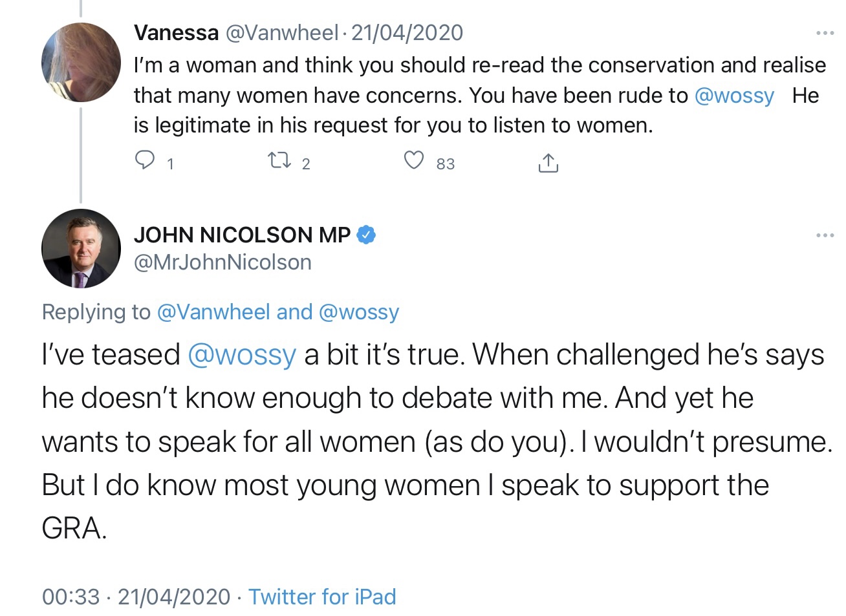846x616 pixels.
Task: Click the reply icon on Vanessa's tweet
Action: click(144, 160)
